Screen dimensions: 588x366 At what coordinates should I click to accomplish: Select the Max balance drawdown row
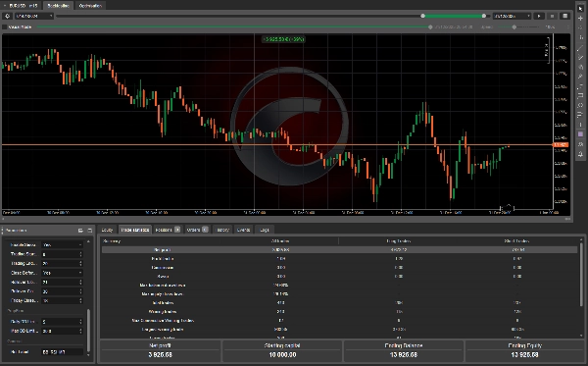pyautogui.click(x=339, y=286)
